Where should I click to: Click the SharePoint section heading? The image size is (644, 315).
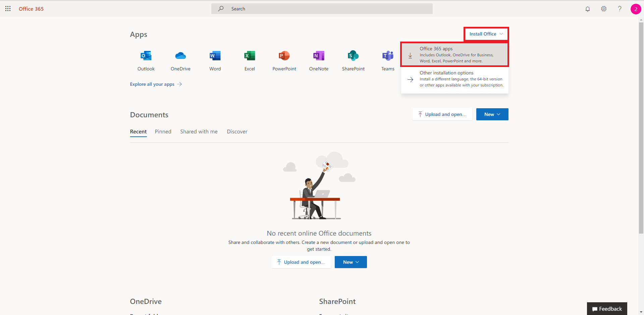coord(337,301)
